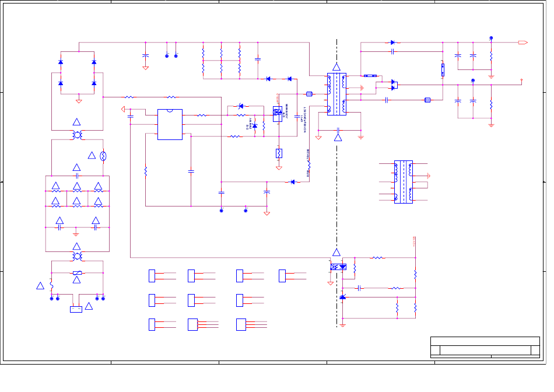Select the varistor across the AC input
This screenshot has height=392, width=554.
77,273
